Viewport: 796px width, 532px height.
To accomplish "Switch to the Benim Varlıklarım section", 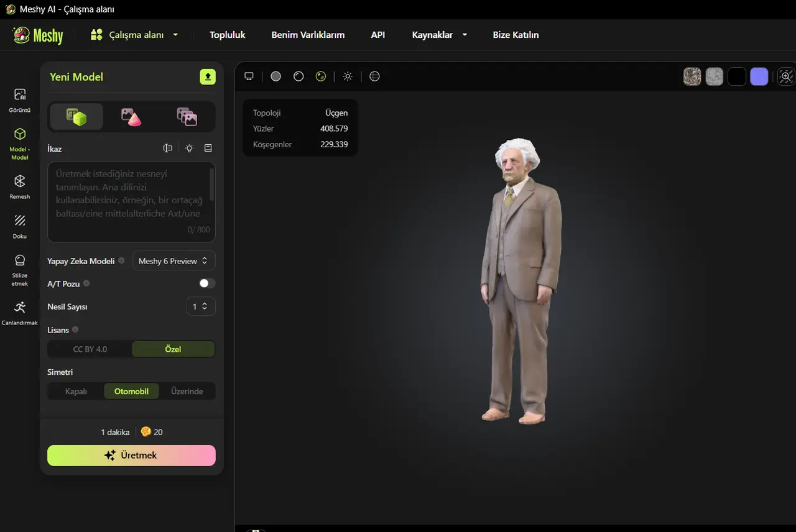I will 308,35.
